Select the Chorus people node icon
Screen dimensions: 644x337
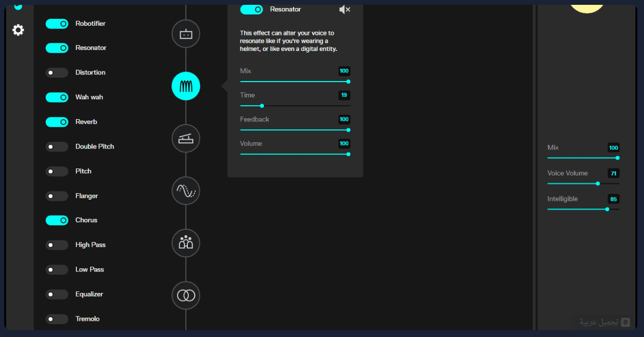point(186,243)
